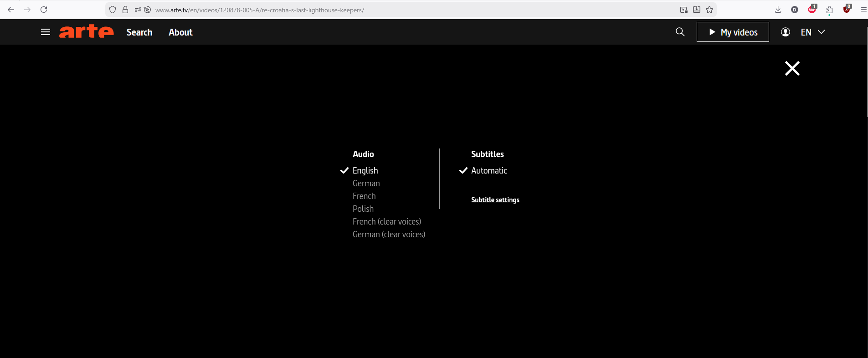Open the hamburger menu beside the arte logo

(46, 32)
